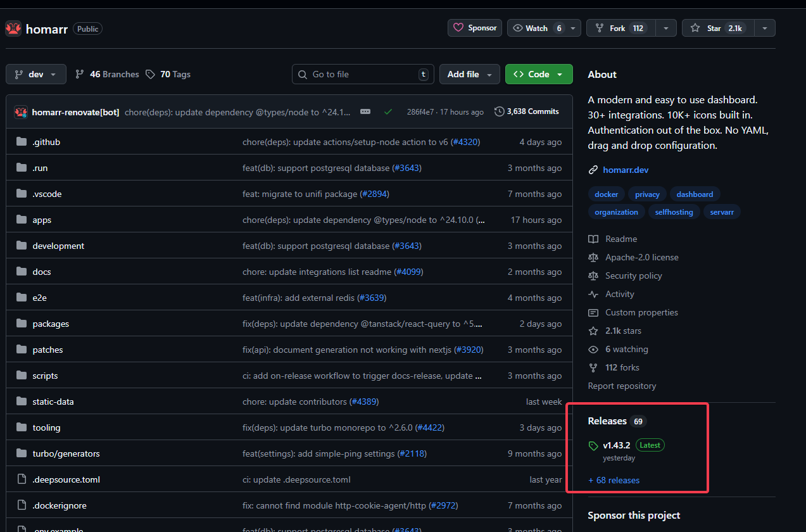
Task: Click the heart Sponsor button
Action: pyautogui.click(x=475, y=28)
